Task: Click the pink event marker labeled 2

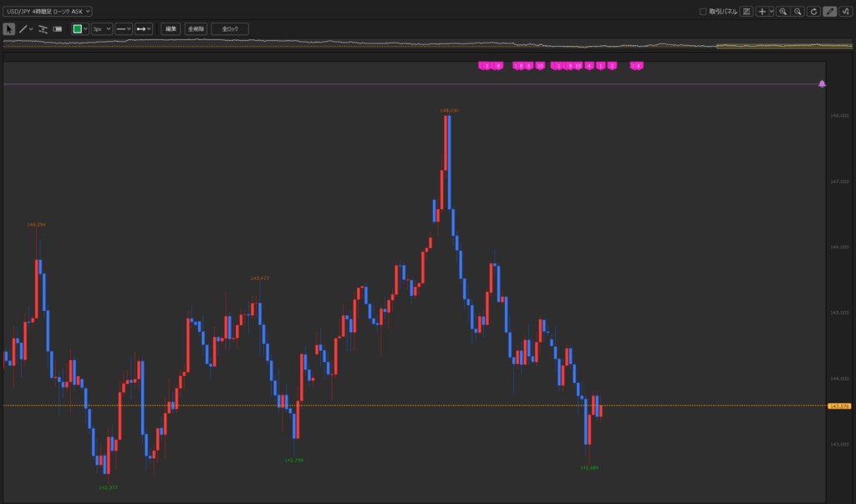Action: (x=612, y=66)
